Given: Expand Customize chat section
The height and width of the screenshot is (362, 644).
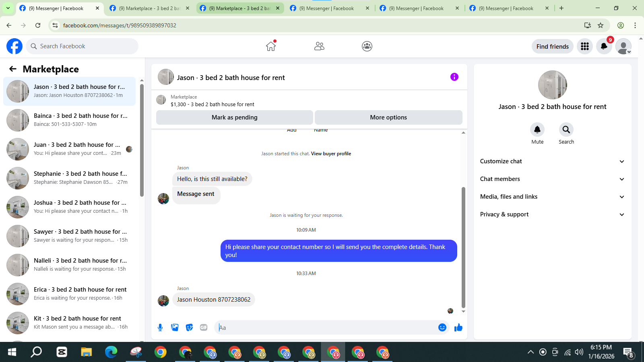Looking at the screenshot, I should click(x=552, y=161).
